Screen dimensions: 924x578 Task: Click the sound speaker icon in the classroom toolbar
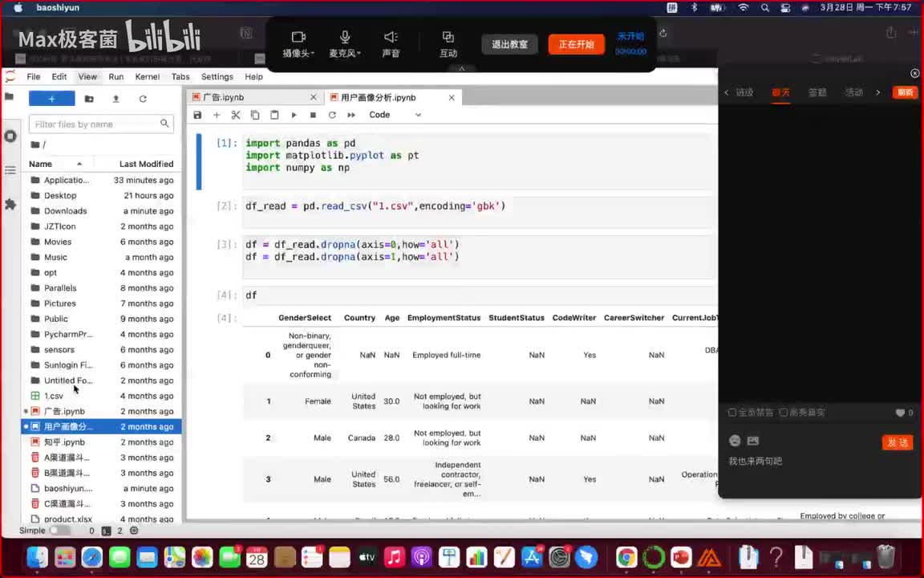[391, 38]
